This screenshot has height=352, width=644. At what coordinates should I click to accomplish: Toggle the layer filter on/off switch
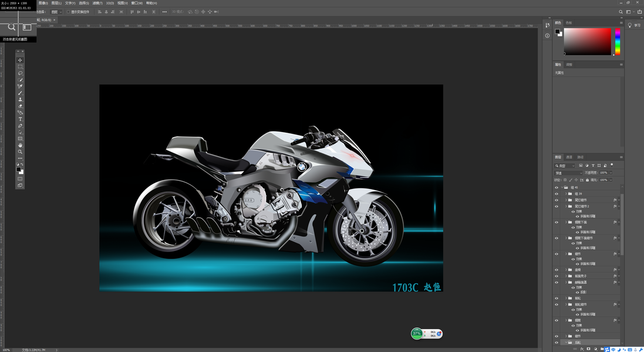click(612, 165)
